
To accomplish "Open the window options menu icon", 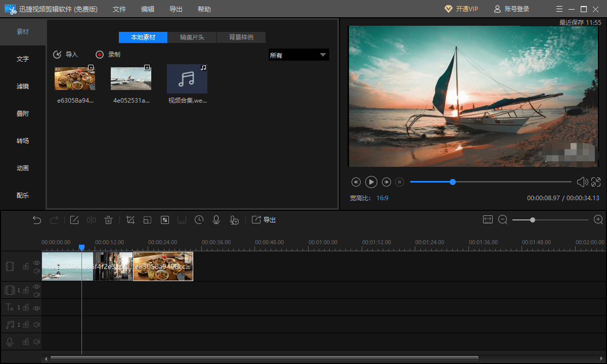I will [559, 9].
